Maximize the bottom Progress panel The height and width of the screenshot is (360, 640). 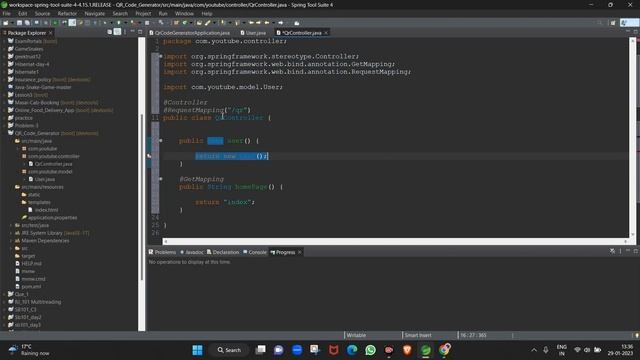[636, 251]
